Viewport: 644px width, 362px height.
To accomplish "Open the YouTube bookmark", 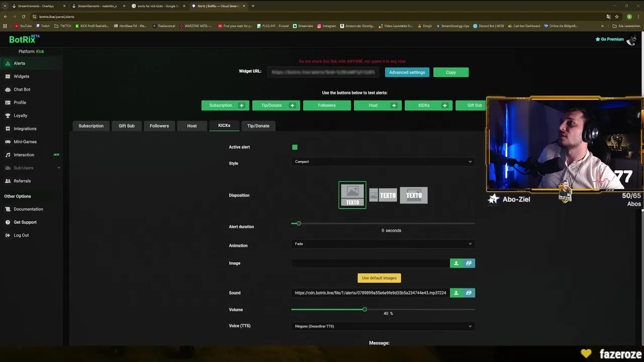I will 23,26.
